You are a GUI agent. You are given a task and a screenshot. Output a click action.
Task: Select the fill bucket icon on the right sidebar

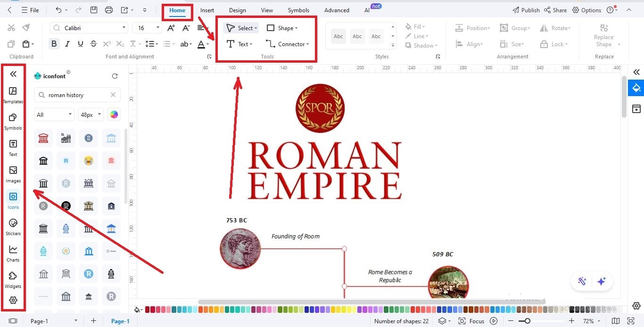pyautogui.click(x=636, y=88)
